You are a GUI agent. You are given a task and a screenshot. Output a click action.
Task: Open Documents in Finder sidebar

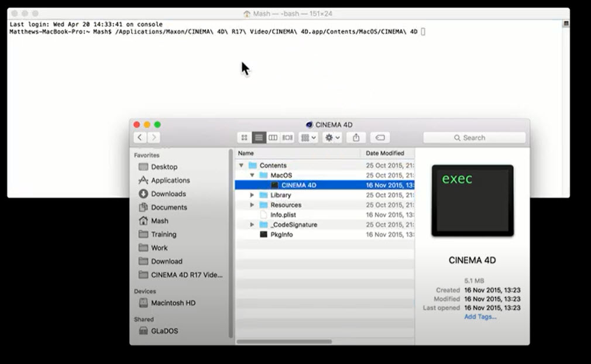point(163,207)
